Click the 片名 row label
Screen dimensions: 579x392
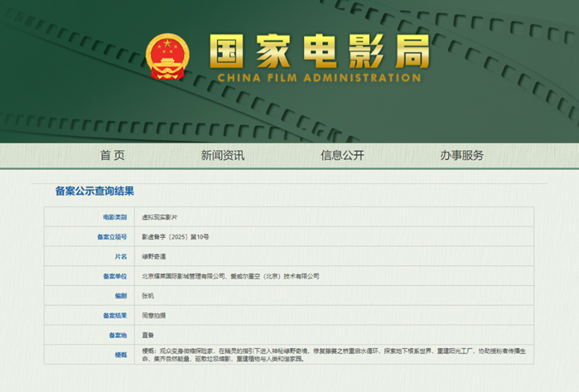click(x=121, y=256)
